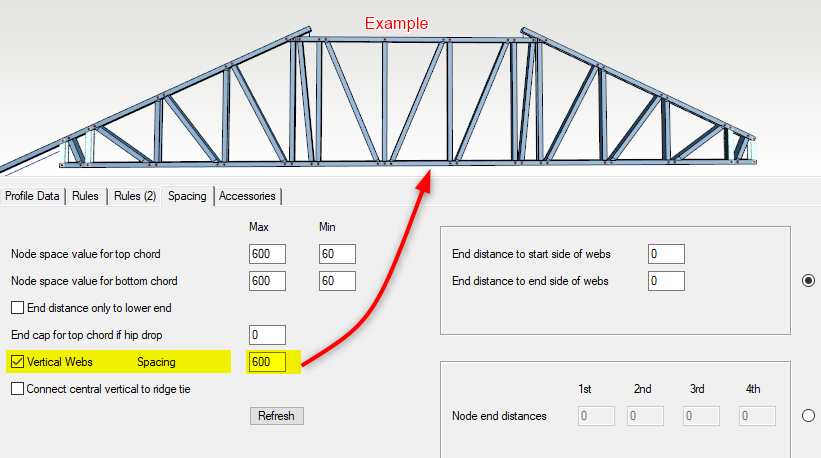Uncheck the Vertical Webs checkbox
Screen dimensions: 821x458
(x=18, y=362)
